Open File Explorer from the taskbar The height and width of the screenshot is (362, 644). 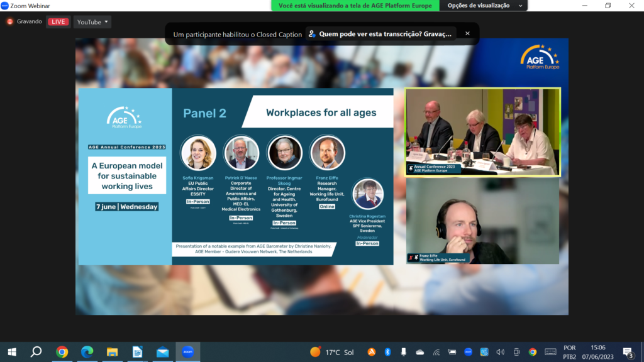[x=112, y=352]
